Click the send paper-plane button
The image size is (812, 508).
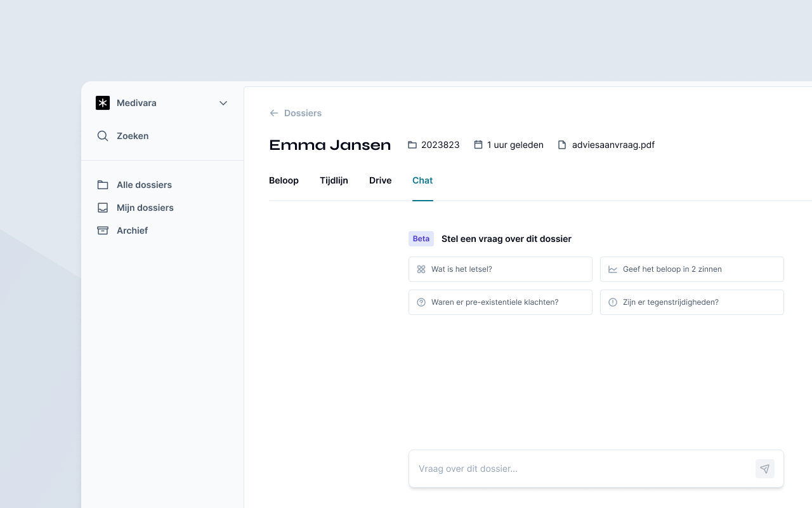point(765,469)
